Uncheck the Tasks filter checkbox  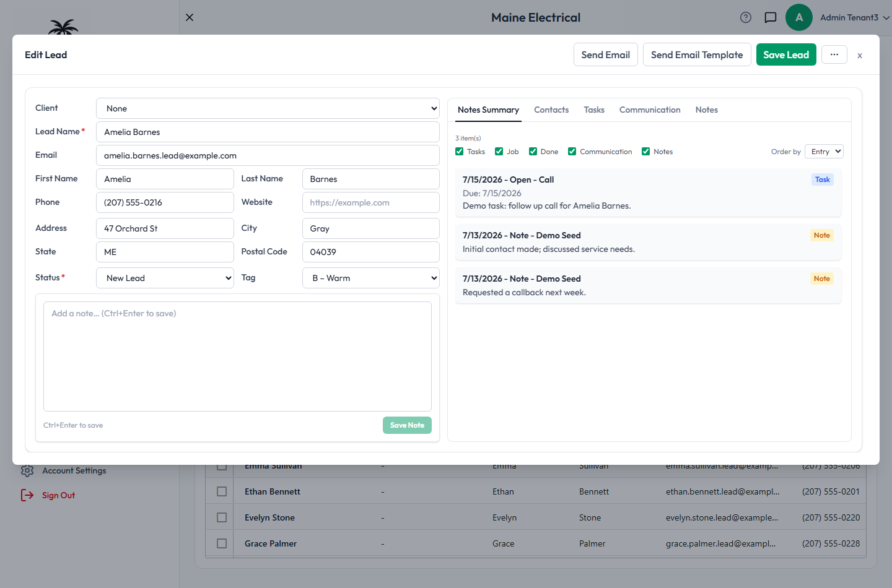460,152
